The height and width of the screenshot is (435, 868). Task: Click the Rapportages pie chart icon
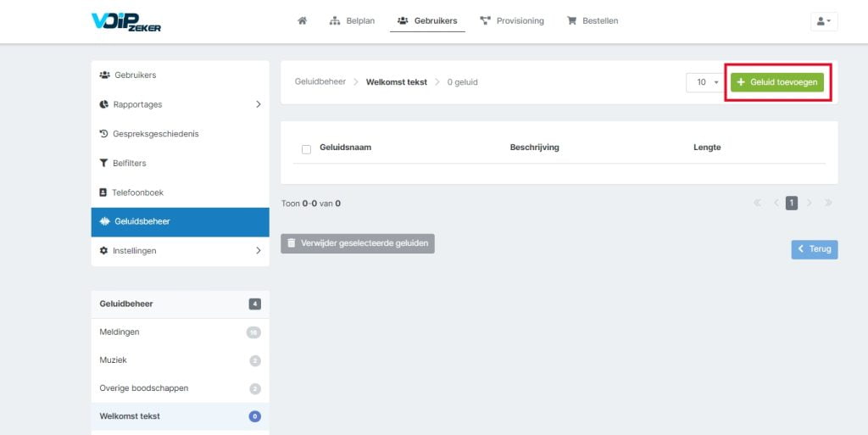coord(103,104)
